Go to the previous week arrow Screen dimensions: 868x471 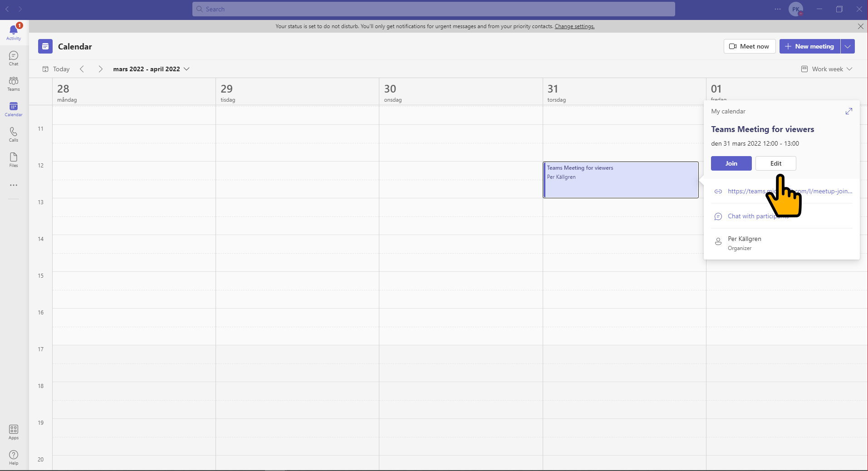click(82, 69)
